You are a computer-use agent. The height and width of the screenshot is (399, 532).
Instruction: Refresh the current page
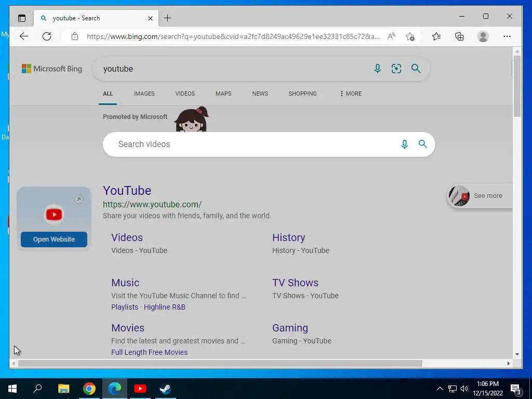[x=47, y=36]
